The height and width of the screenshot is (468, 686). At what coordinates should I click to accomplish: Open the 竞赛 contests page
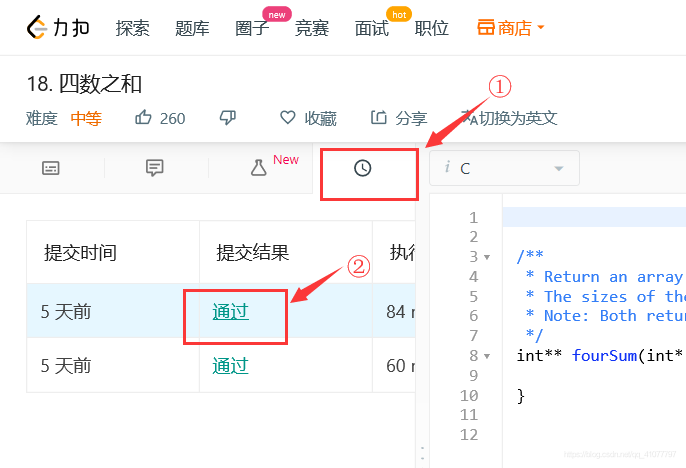point(312,28)
